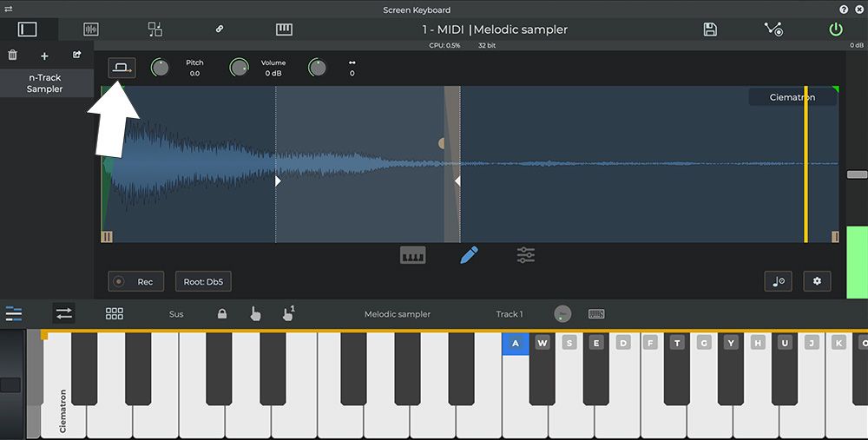
Task: Click the Volume knob
Action: click(x=239, y=68)
